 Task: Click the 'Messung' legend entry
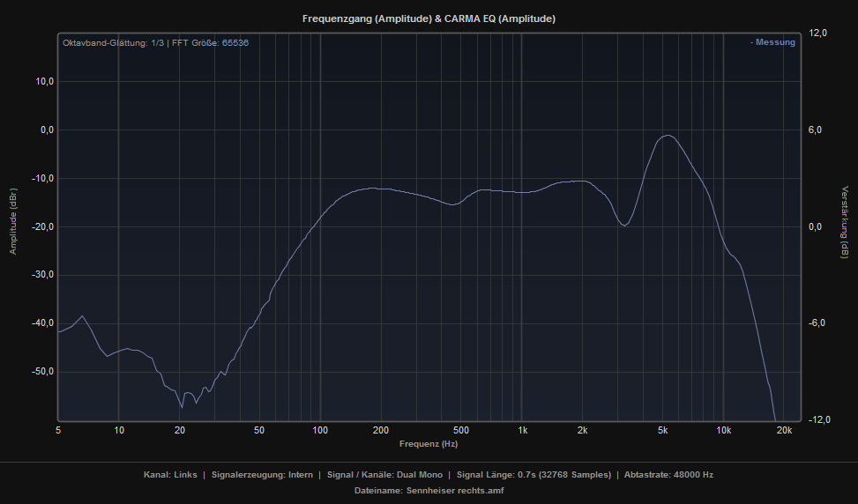click(x=772, y=42)
